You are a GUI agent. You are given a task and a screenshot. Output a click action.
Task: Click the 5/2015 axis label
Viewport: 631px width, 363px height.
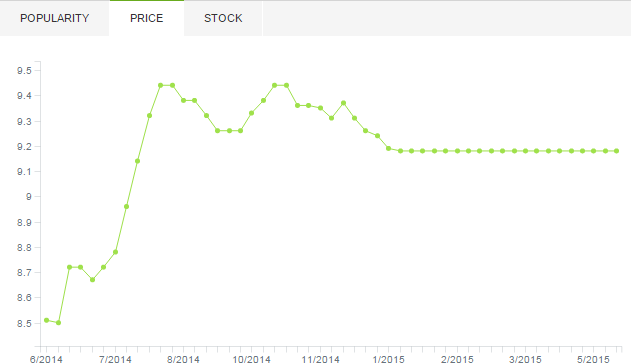click(x=594, y=359)
